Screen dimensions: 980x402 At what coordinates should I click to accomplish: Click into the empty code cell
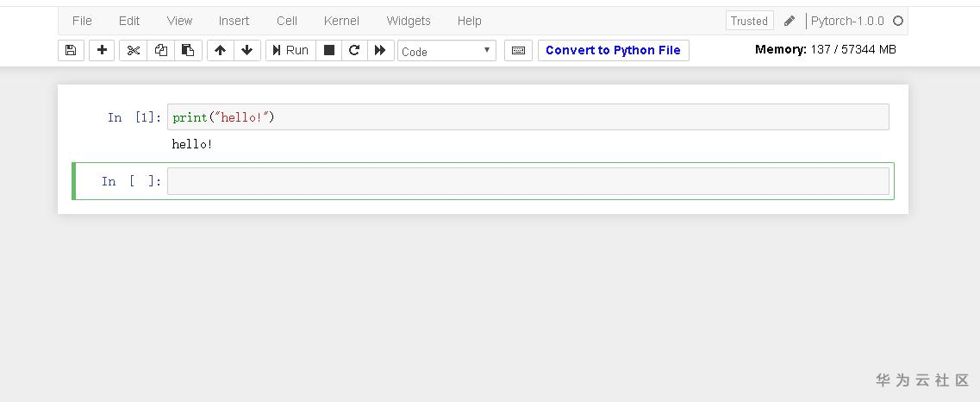[x=527, y=181]
